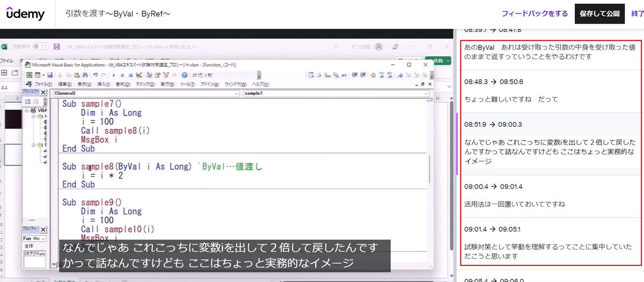Open the Excel ファイル tab
The image size is (644, 282).
(6, 61)
